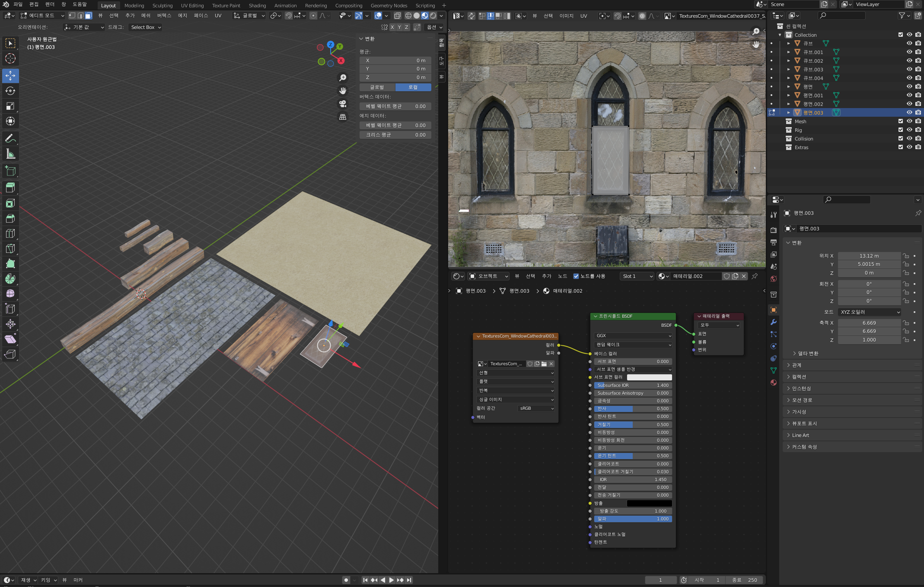This screenshot has width=924, height=587.
Task: Click the 로컬 transform button
Action: [x=413, y=87]
